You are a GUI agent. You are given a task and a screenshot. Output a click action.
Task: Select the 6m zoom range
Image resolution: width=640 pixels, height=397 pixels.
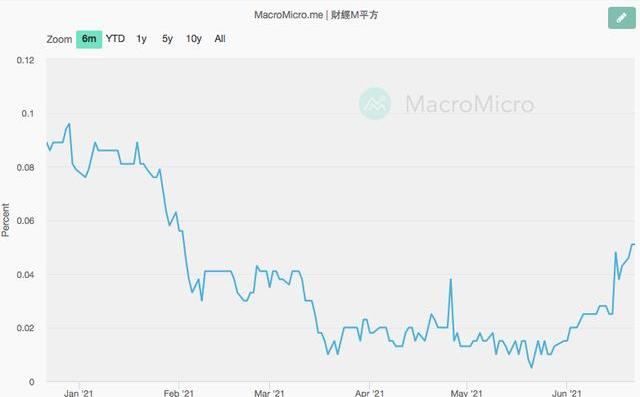89,39
